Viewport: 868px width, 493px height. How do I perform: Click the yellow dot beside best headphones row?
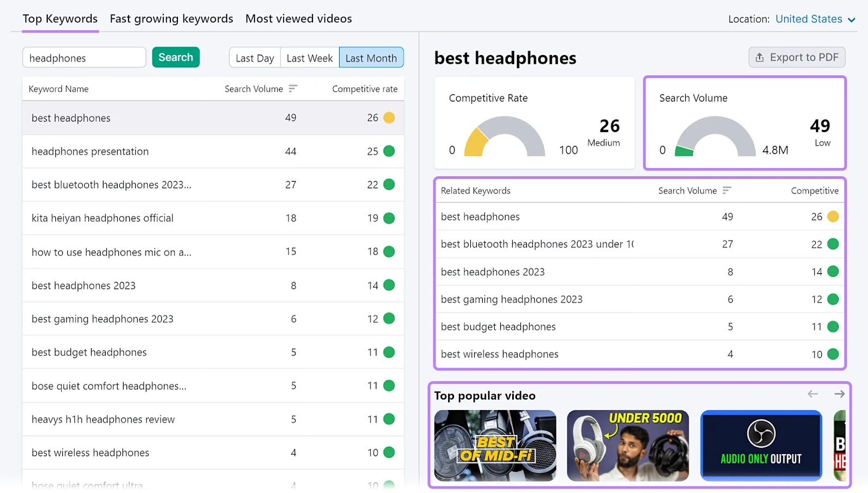point(388,118)
